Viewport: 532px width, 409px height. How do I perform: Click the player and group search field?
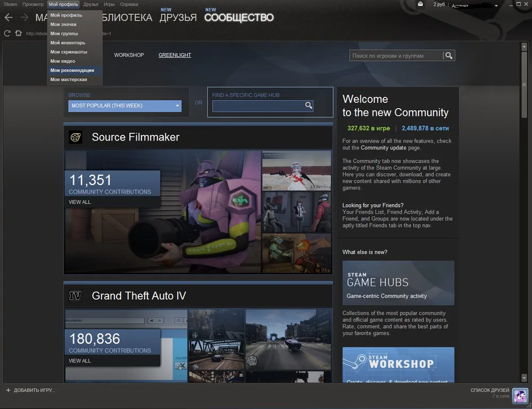(x=396, y=56)
